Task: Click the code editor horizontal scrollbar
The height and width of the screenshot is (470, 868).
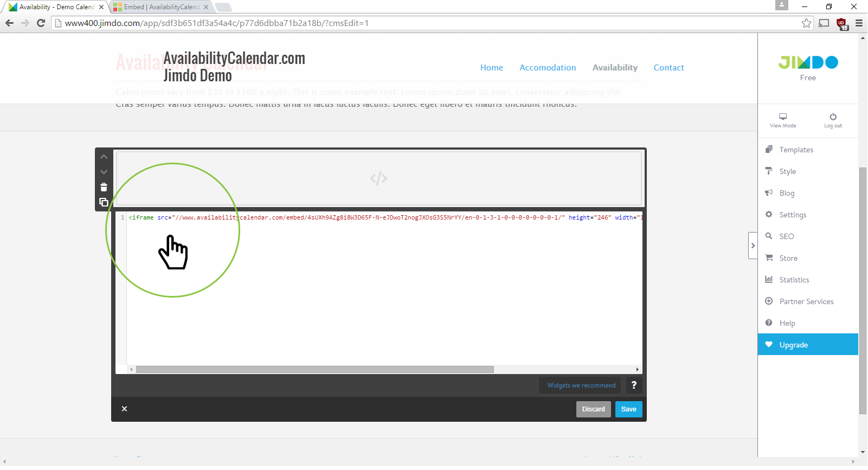Action: point(314,369)
